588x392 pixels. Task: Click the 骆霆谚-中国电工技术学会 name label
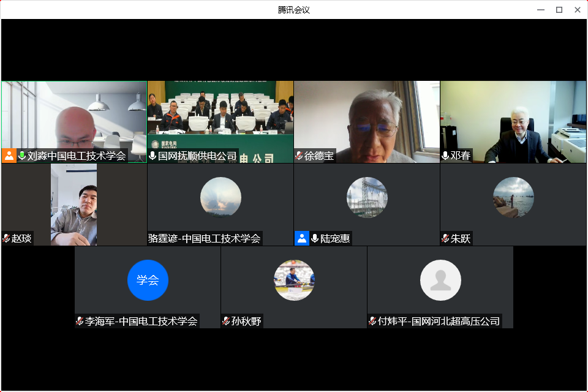[x=205, y=238]
